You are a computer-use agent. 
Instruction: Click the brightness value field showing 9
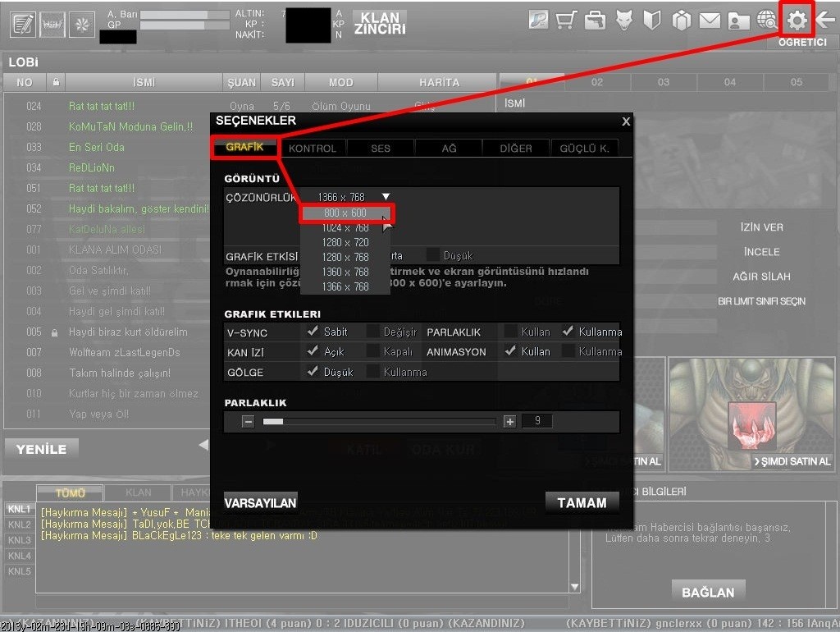(536, 421)
